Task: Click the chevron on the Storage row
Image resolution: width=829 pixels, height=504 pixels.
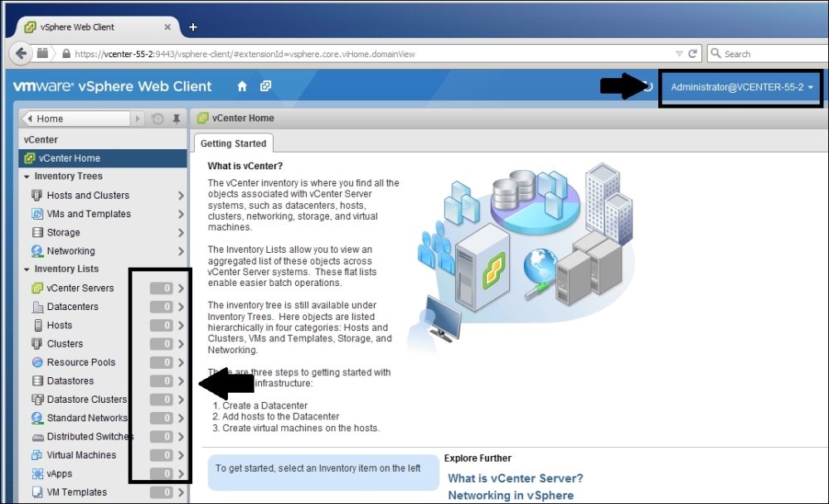Action: tap(181, 233)
